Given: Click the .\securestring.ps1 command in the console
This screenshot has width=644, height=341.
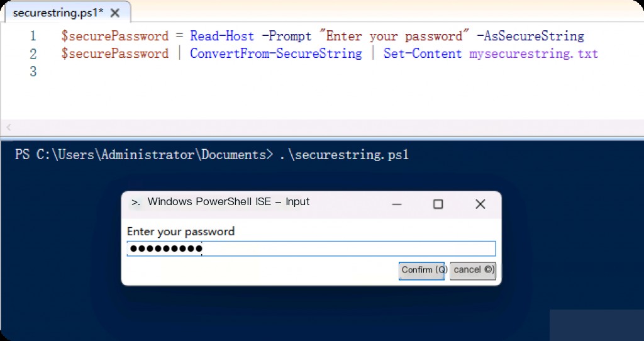Looking at the screenshot, I should click(344, 155).
